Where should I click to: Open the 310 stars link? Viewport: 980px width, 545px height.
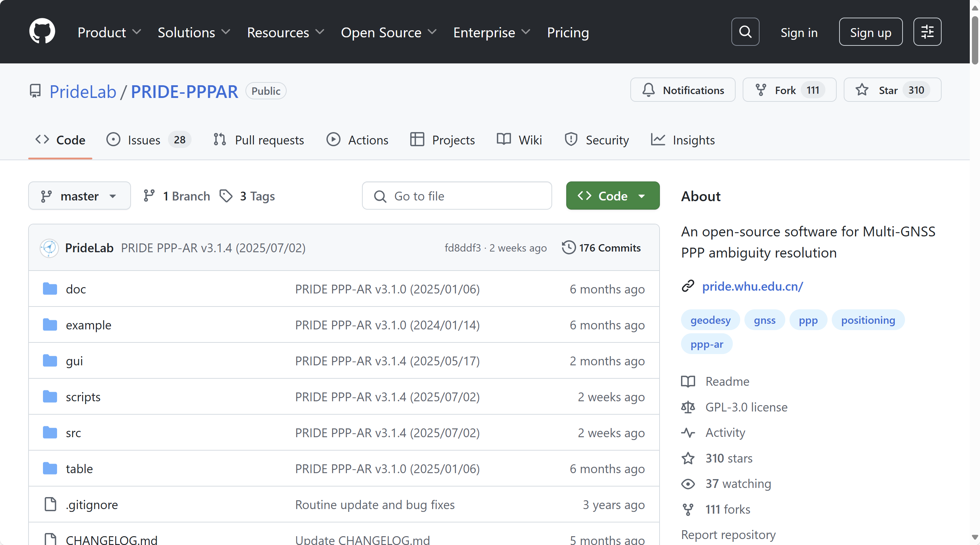729,458
